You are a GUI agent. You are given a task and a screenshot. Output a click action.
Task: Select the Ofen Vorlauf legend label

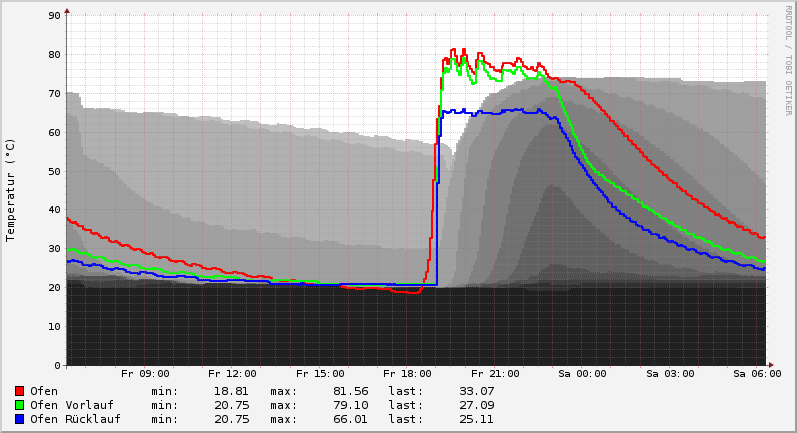pos(71,405)
